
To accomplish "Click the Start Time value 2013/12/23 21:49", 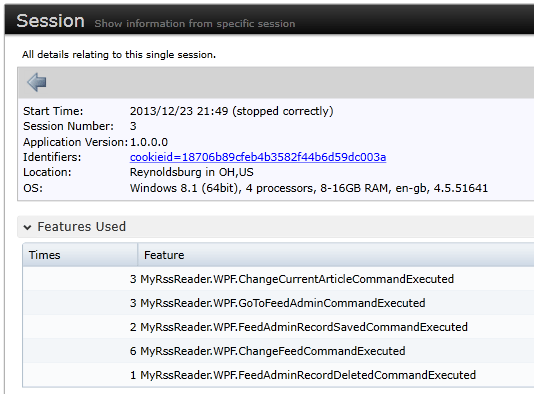I will point(179,111).
